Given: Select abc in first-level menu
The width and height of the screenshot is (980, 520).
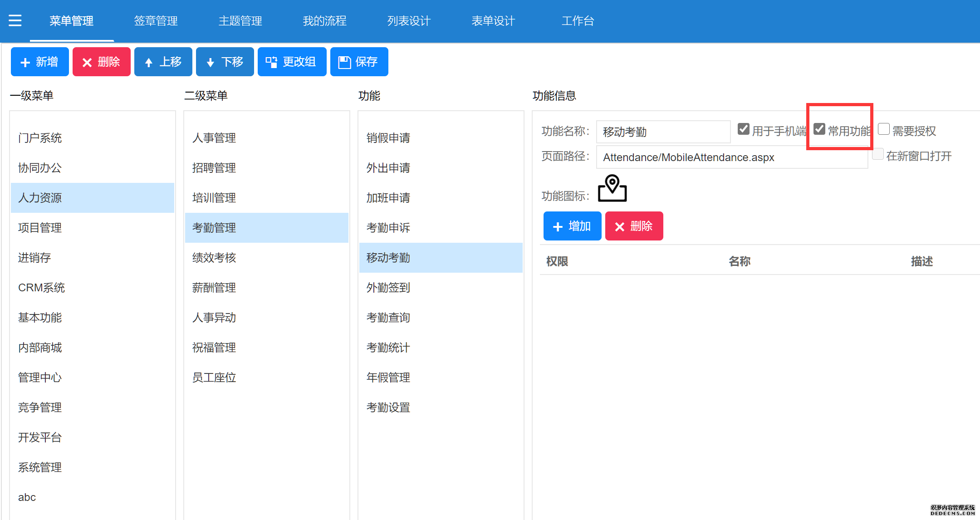Looking at the screenshot, I should point(93,497).
